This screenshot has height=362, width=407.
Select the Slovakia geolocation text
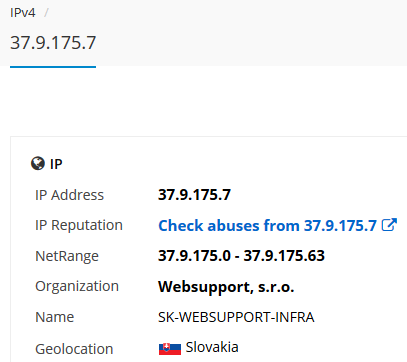212,347
